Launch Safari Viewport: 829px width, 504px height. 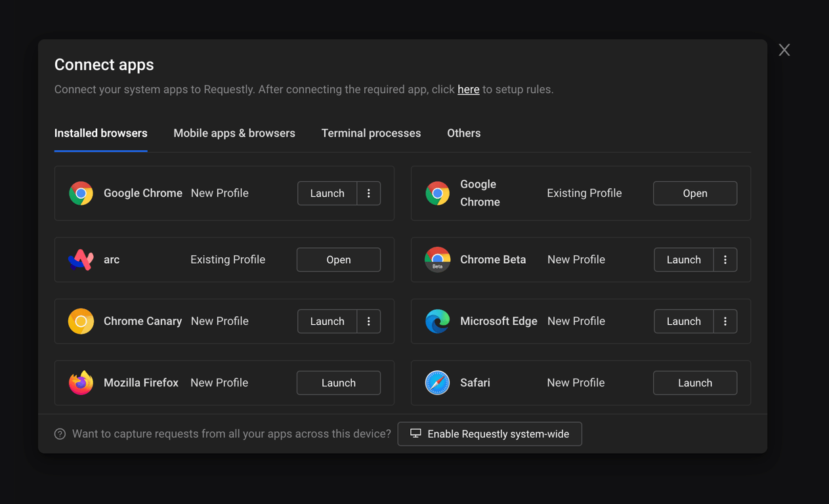695,383
